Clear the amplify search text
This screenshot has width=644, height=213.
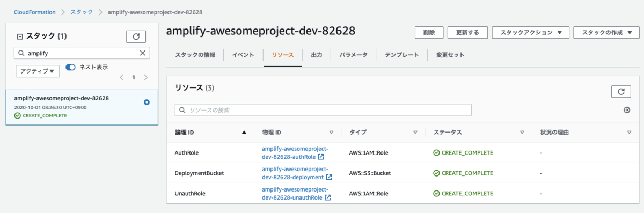tap(142, 53)
